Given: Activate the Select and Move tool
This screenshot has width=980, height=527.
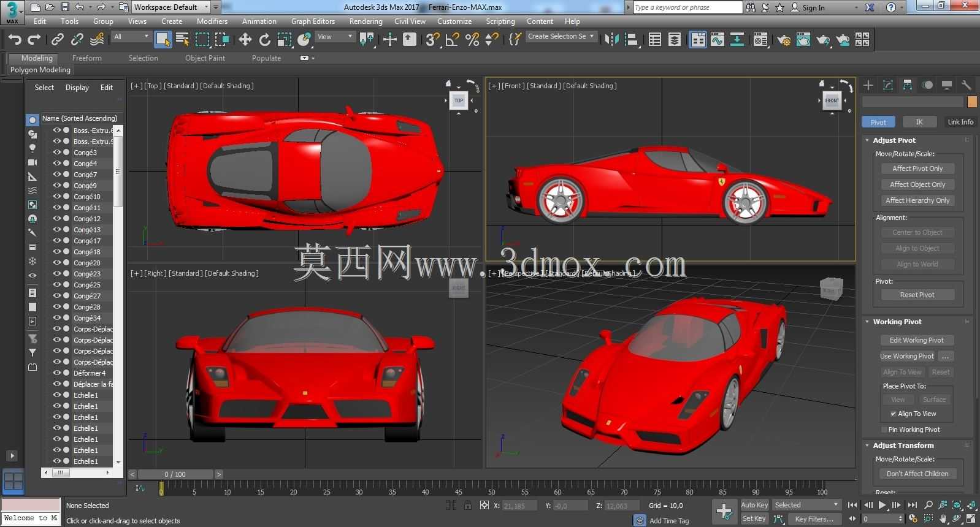Looking at the screenshot, I should pos(245,40).
